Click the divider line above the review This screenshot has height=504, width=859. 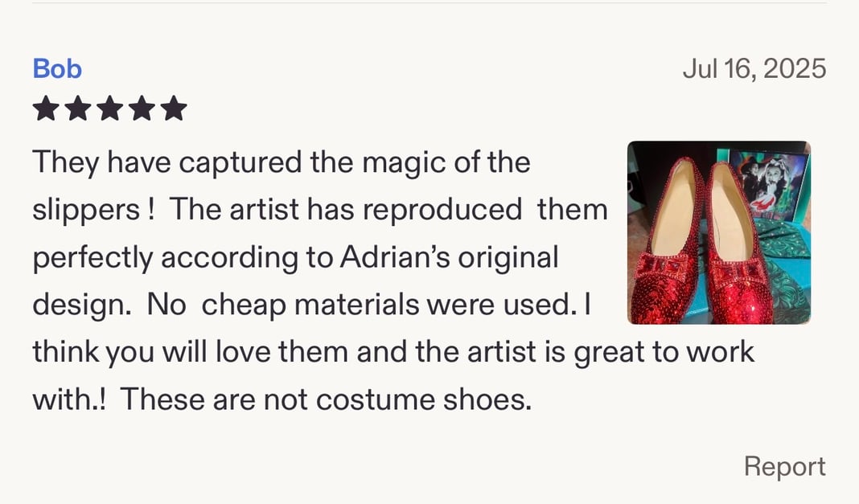[x=429, y=3]
